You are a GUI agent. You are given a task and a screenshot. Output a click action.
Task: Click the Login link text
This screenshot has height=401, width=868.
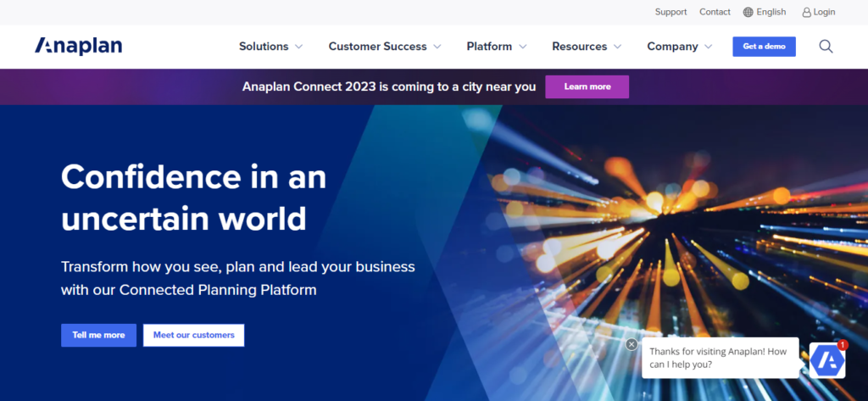coord(824,12)
